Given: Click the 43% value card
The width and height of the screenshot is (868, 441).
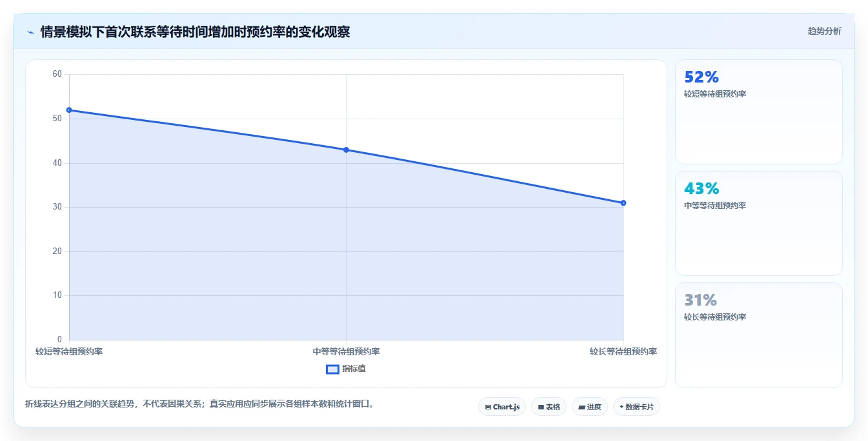Looking at the screenshot, I should [758, 223].
